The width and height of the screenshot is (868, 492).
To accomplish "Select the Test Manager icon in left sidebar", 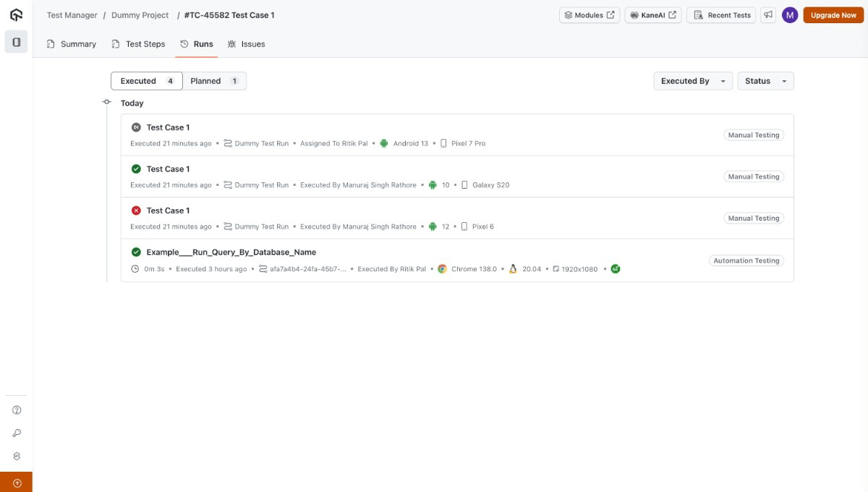I will 16,41.
